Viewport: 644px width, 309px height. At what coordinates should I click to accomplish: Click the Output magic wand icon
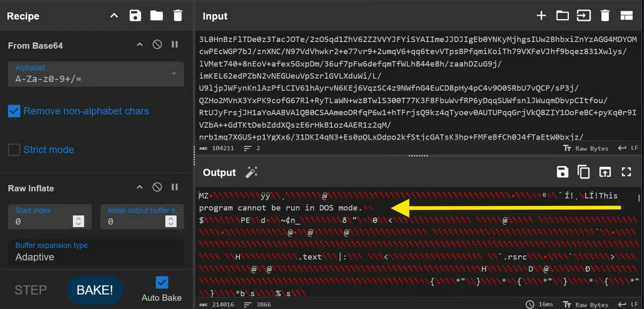pyautogui.click(x=251, y=172)
